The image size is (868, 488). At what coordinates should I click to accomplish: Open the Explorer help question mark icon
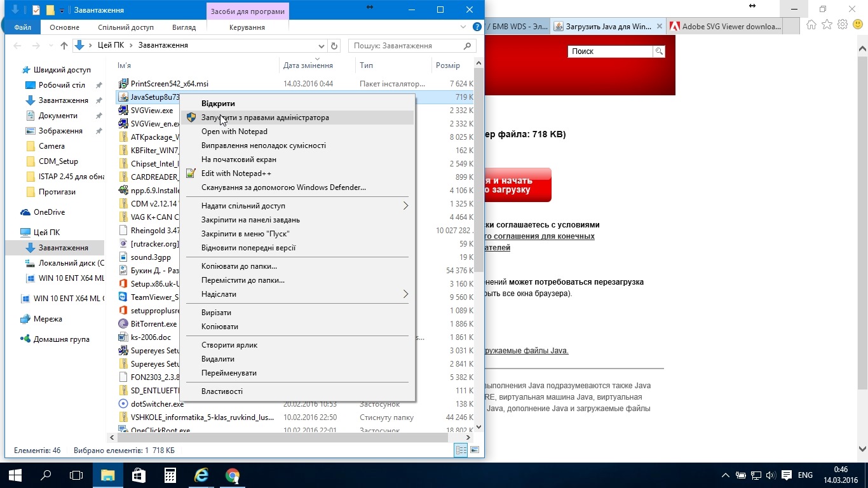tap(477, 27)
